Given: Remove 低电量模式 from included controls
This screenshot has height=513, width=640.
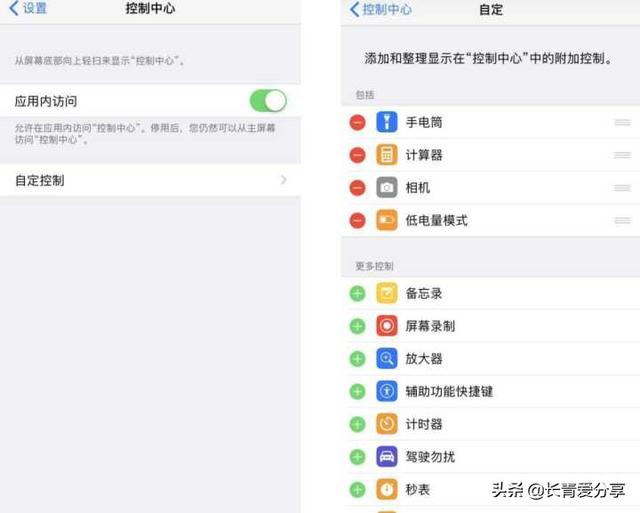Looking at the screenshot, I should coord(358,220).
